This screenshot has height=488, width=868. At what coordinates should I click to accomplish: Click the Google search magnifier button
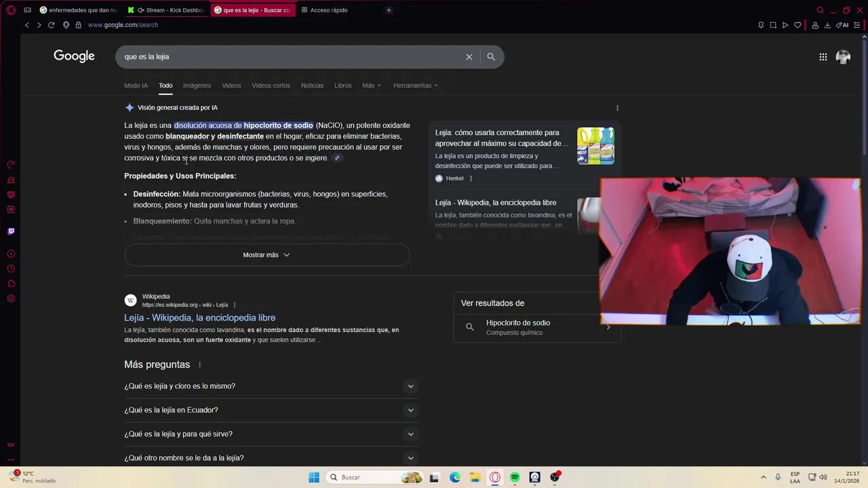[x=491, y=57]
